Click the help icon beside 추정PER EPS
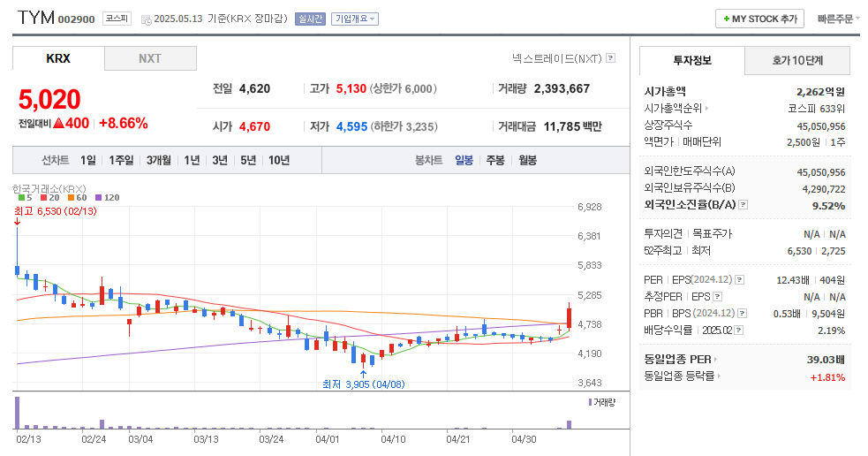The height and width of the screenshot is (456, 868). pos(717,296)
